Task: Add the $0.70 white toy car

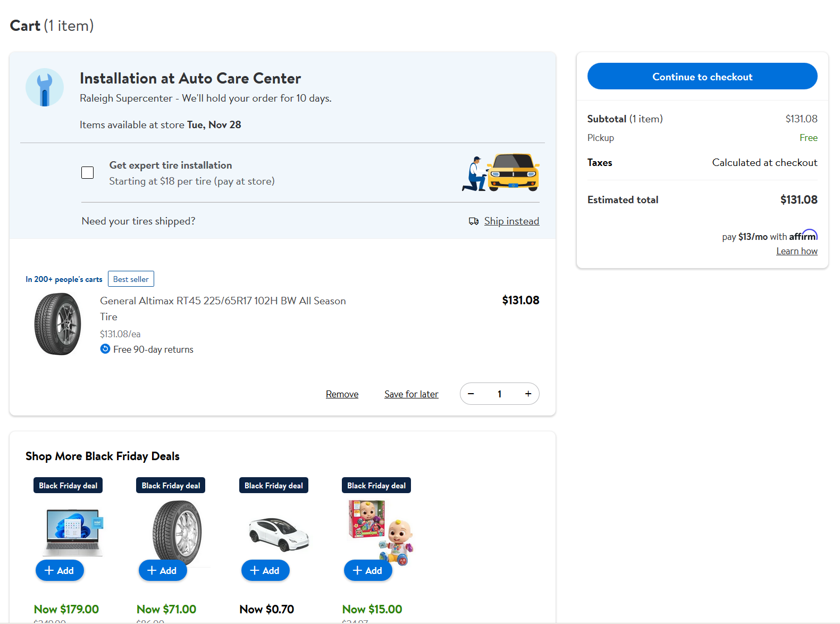Action: [x=265, y=570]
